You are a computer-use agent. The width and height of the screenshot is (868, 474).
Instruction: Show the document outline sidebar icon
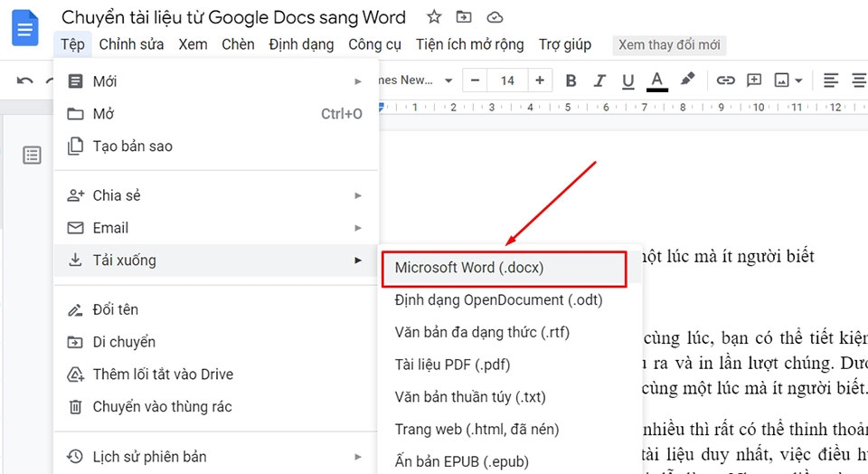coord(33,155)
